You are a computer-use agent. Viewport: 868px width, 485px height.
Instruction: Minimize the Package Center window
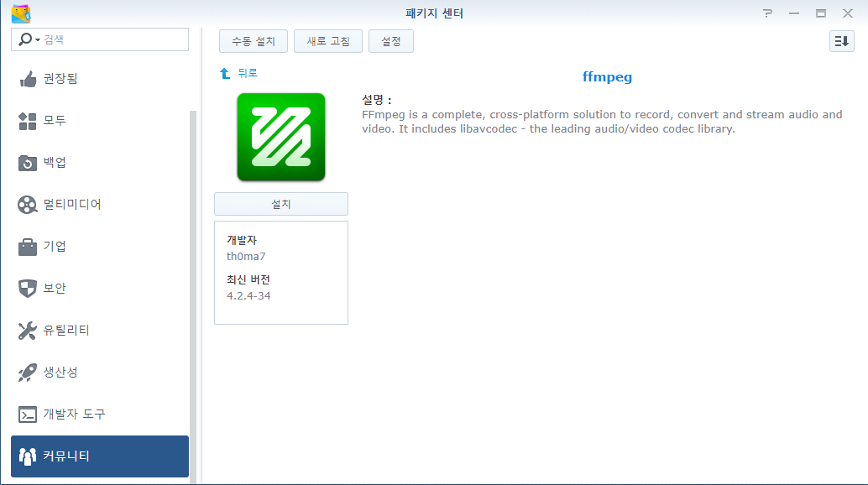(x=794, y=13)
